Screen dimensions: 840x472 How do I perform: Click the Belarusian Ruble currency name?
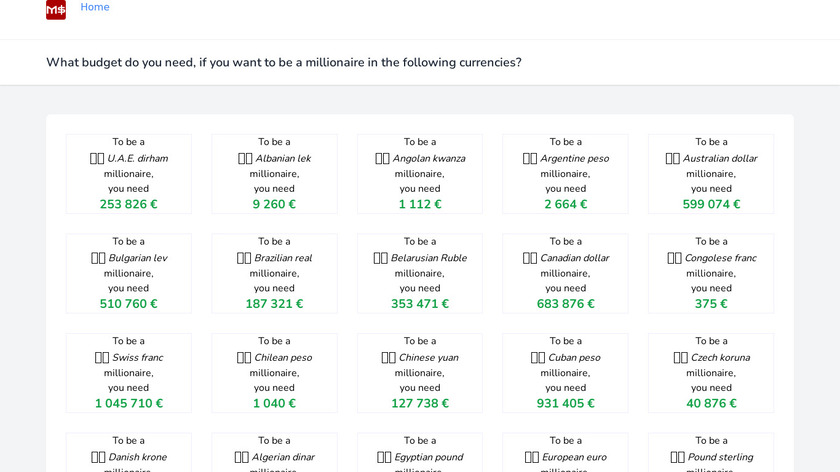point(429,258)
